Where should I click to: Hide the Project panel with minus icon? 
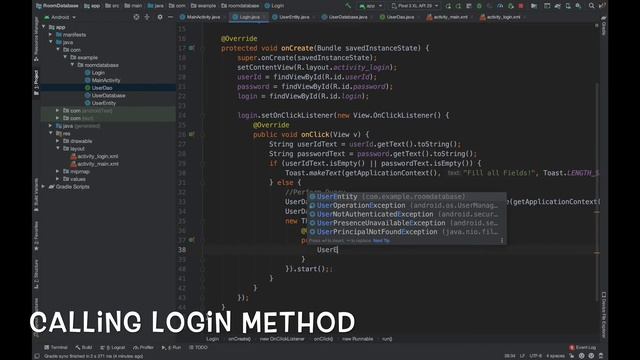170,17
